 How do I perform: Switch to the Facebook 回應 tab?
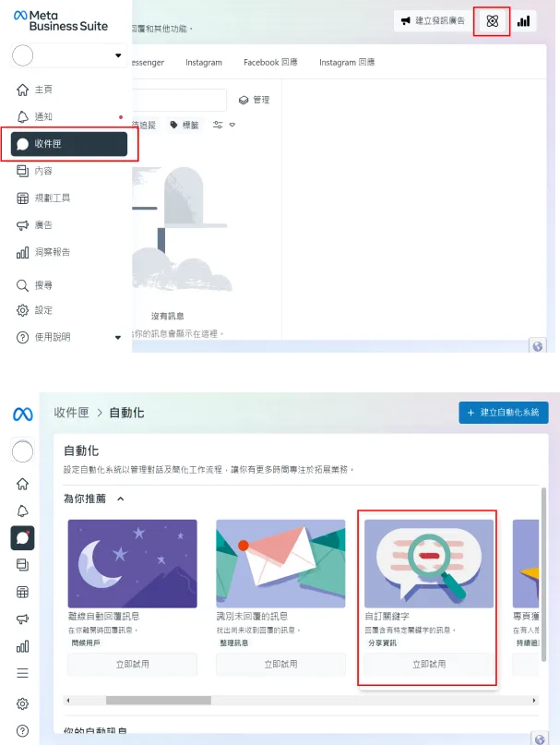[x=270, y=62]
